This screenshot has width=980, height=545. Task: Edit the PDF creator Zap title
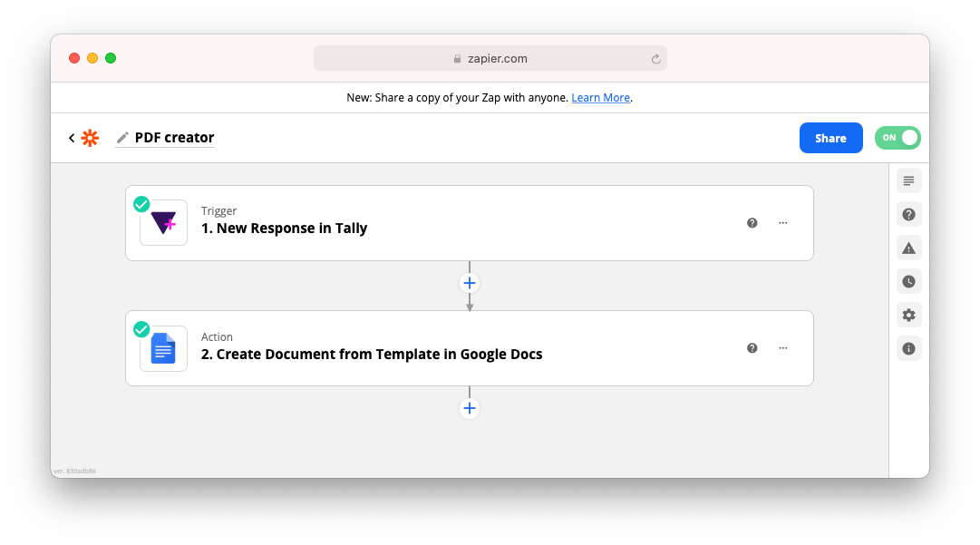[x=174, y=138]
